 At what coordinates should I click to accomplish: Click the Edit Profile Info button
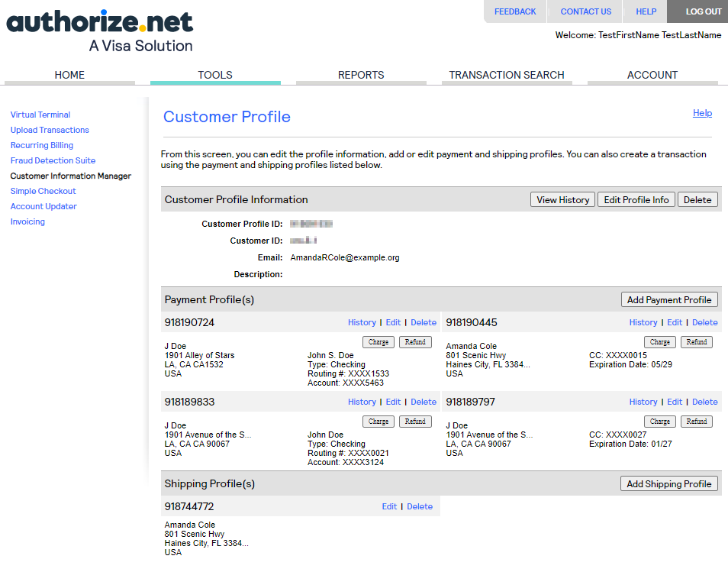(636, 200)
